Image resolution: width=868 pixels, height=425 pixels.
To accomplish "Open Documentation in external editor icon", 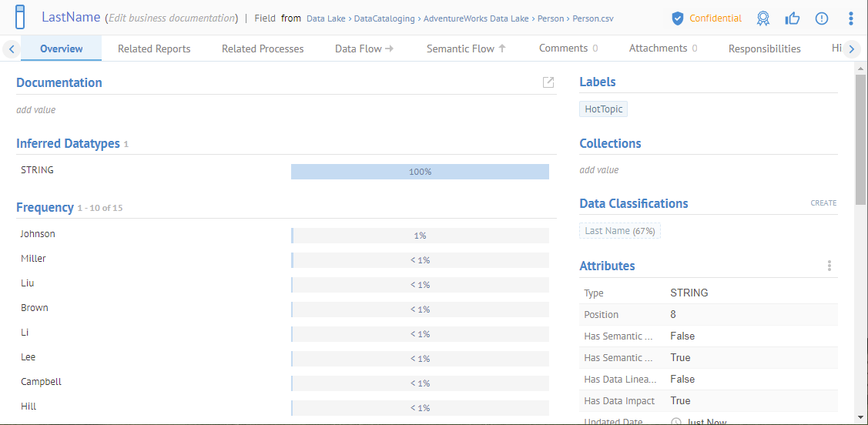I will 548,82.
